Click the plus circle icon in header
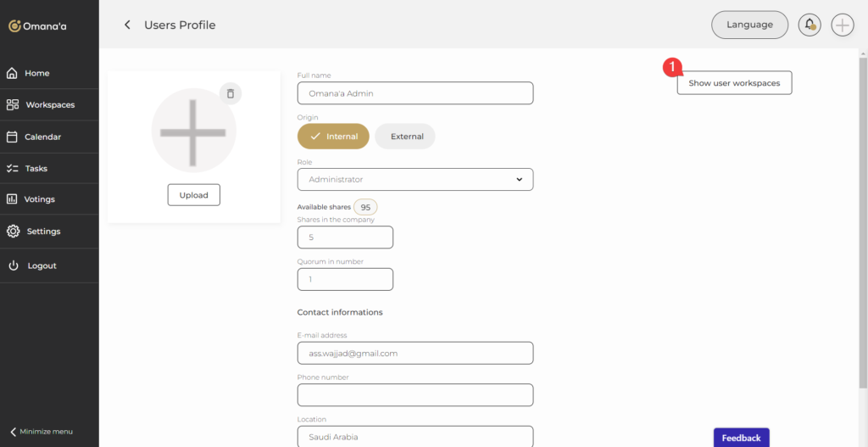The image size is (868, 447). pos(842,25)
